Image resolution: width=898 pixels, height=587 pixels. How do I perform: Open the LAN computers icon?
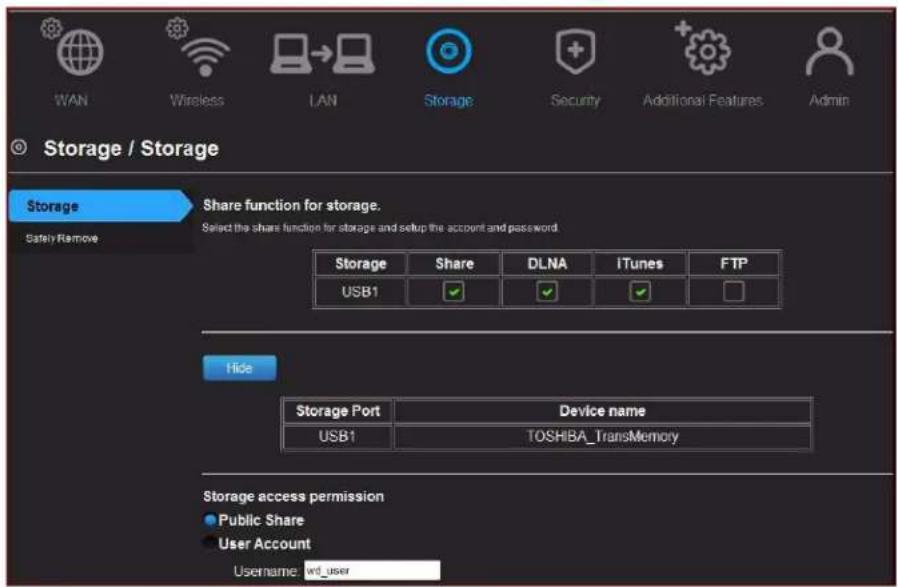[322, 54]
